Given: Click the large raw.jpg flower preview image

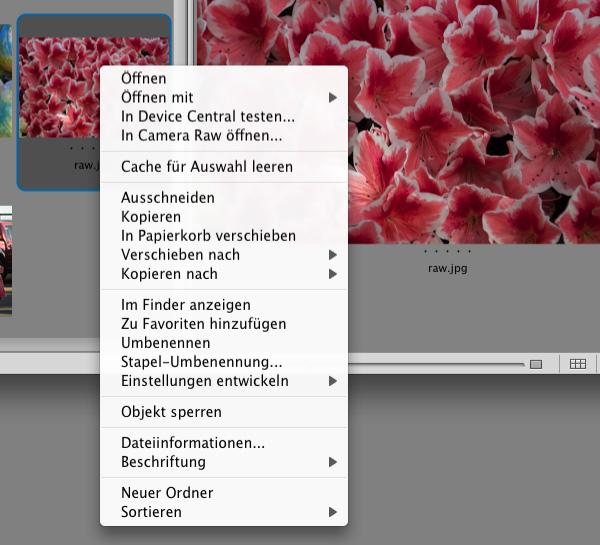Looking at the screenshot, I should click(x=470, y=120).
